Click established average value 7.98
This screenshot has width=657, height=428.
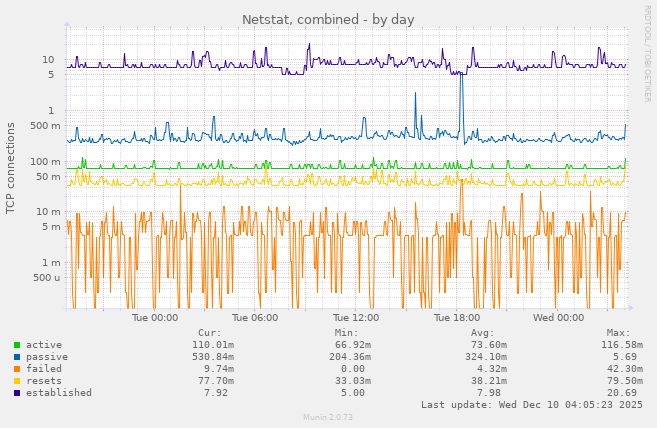[x=489, y=393]
